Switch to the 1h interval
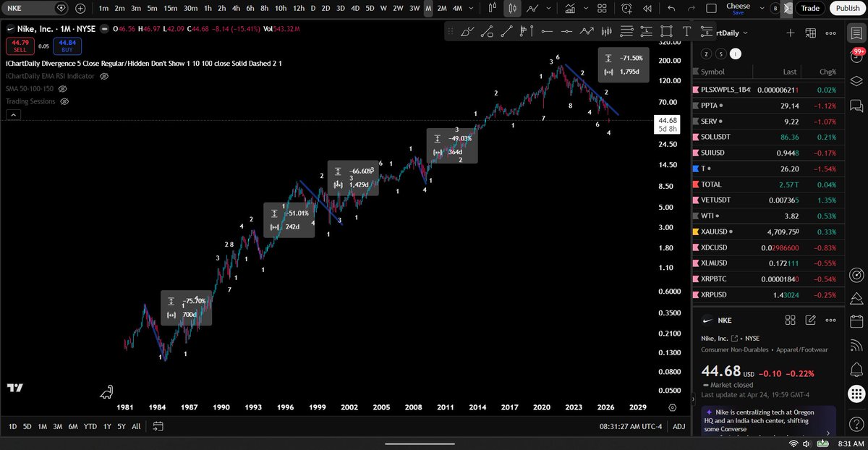The image size is (868, 450). (208, 8)
